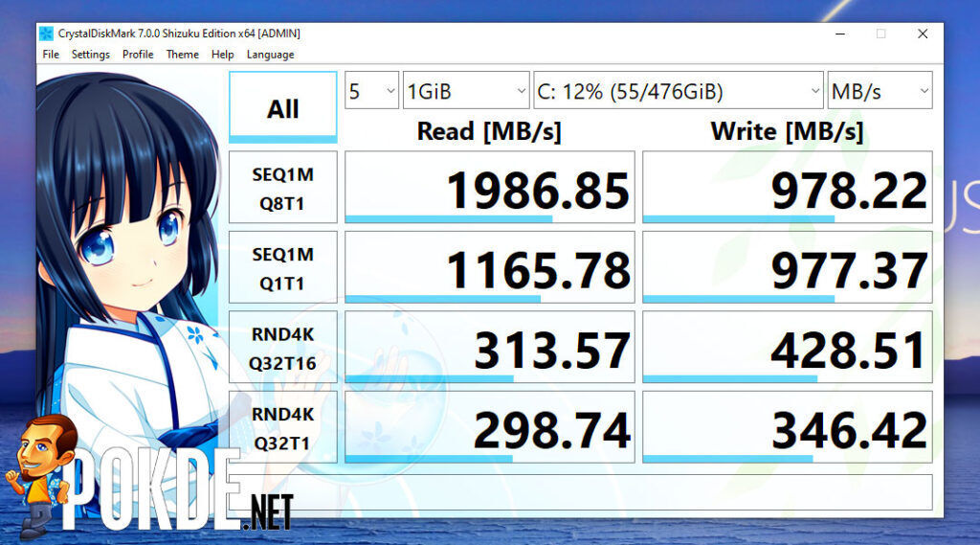Select the 977.37 write result
Image resolution: width=980 pixels, height=545 pixels.
point(788,268)
